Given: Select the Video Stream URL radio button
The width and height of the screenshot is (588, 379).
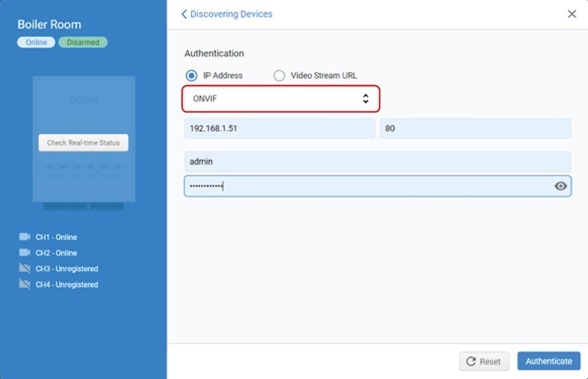Looking at the screenshot, I should tap(279, 75).
